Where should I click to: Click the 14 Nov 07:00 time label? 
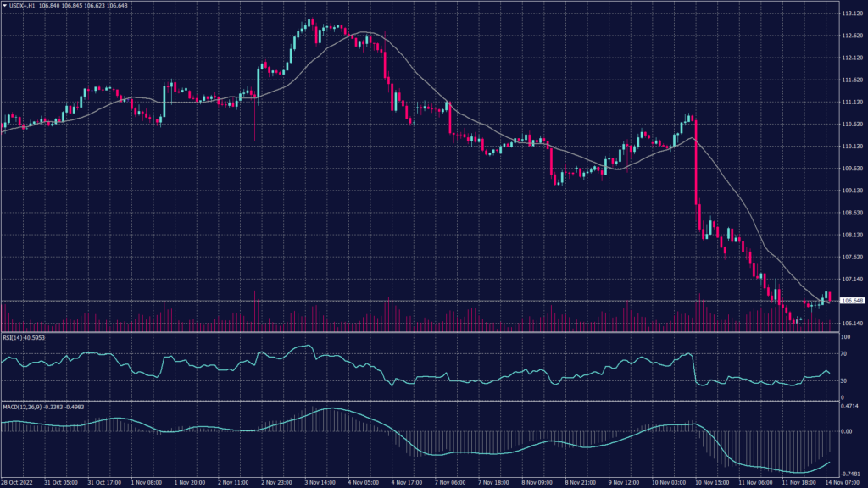[843, 482]
